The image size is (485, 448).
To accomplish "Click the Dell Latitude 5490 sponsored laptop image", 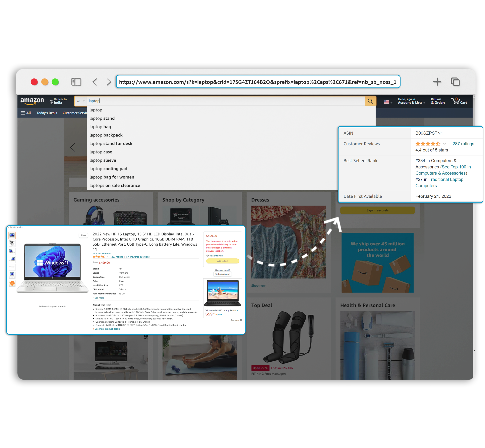I will (223, 293).
